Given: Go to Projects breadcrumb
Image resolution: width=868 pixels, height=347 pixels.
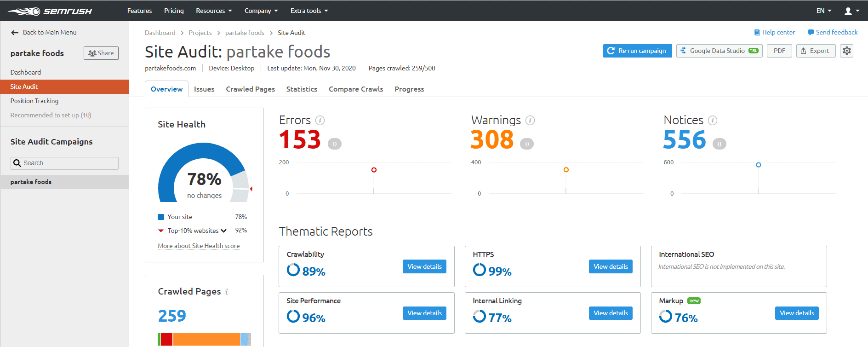Looking at the screenshot, I should [200, 33].
